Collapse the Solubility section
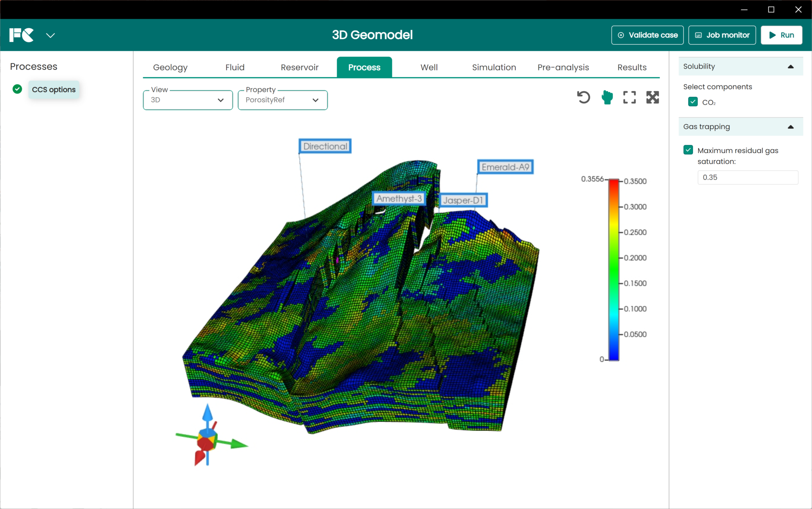This screenshot has width=812, height=509. [790, 67]
